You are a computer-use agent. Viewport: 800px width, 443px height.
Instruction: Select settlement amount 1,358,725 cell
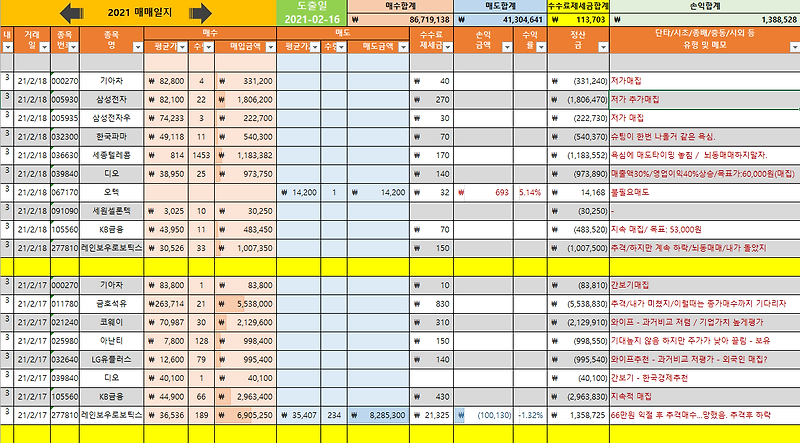click(579, 415)
